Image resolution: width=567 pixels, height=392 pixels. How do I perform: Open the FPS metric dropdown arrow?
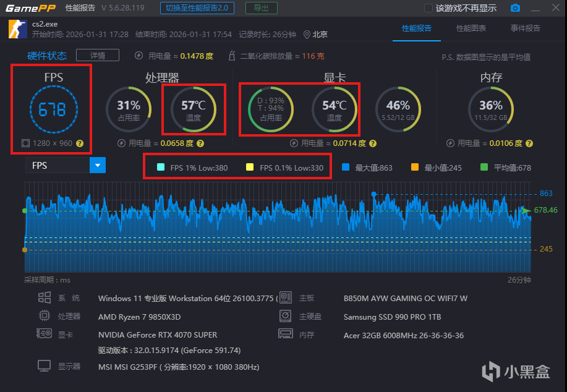pyautogui.click(x=98, y=165)
